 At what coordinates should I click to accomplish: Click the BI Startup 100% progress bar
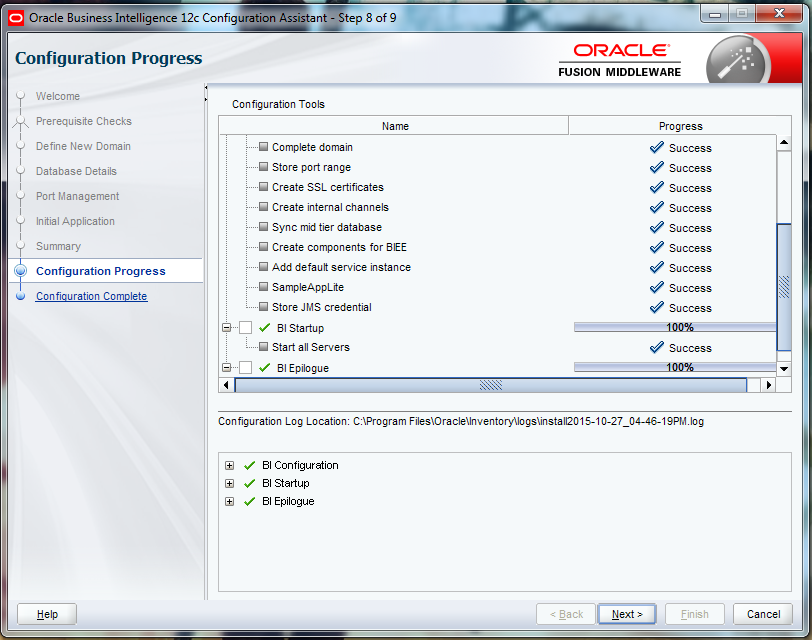675,327
